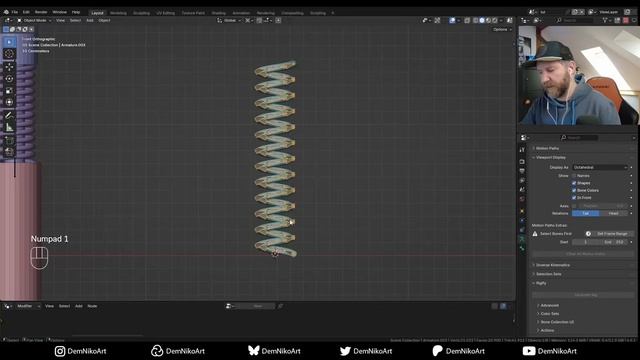Click the Blender logo icon
Image resolution: width=640 pixels, height=360 pixels.
coord(6,12)
